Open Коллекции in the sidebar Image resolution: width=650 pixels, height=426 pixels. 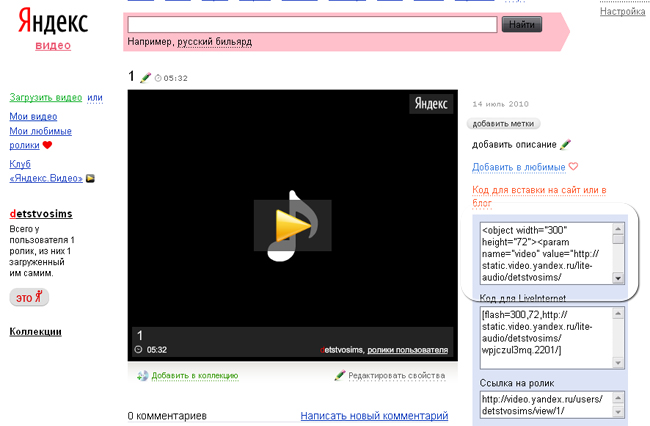(x=35, y=332)
